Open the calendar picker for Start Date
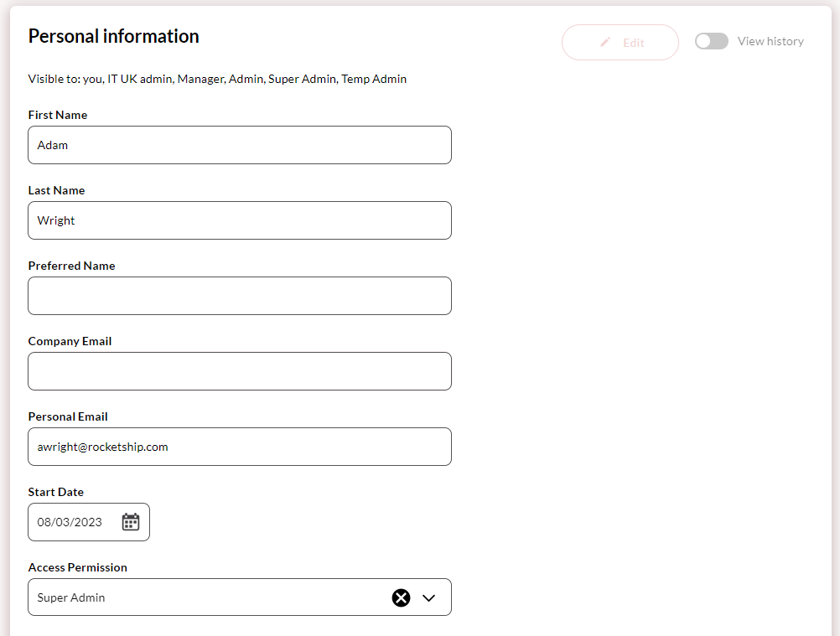This screenshot has width=840, height=636. [x=131, y=522]
